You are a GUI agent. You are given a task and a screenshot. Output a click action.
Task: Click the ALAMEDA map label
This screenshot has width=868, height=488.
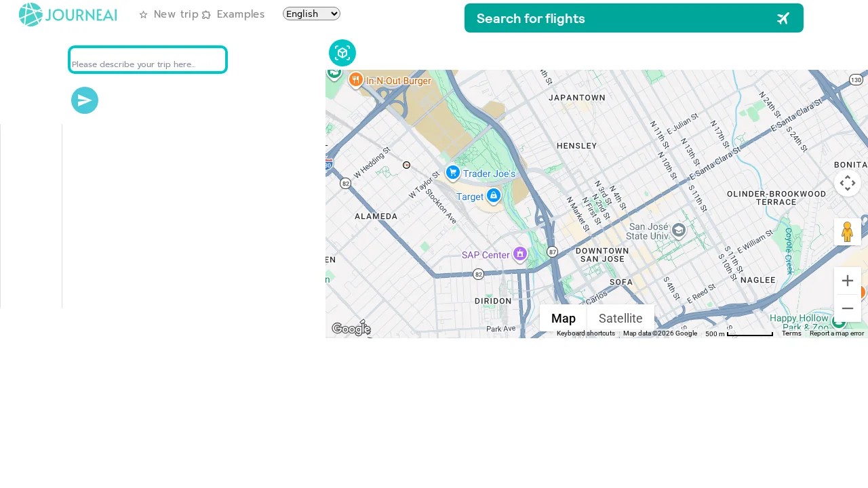[x=376, y=216]
